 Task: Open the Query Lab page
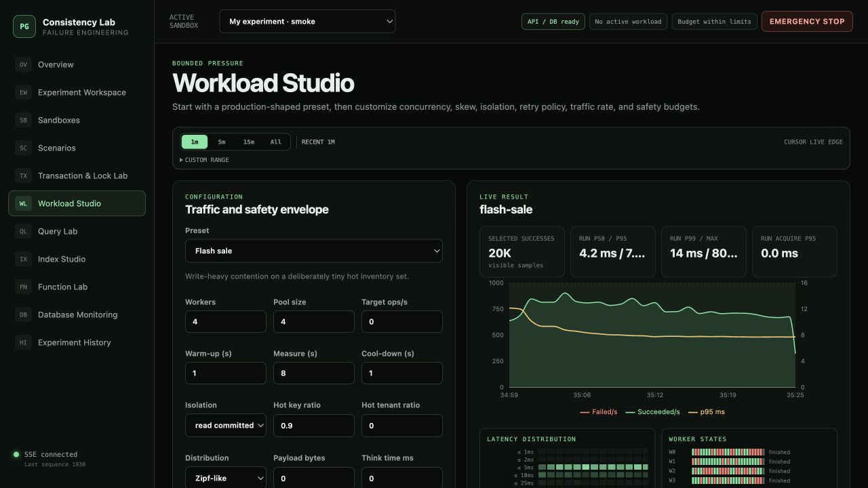77,231
